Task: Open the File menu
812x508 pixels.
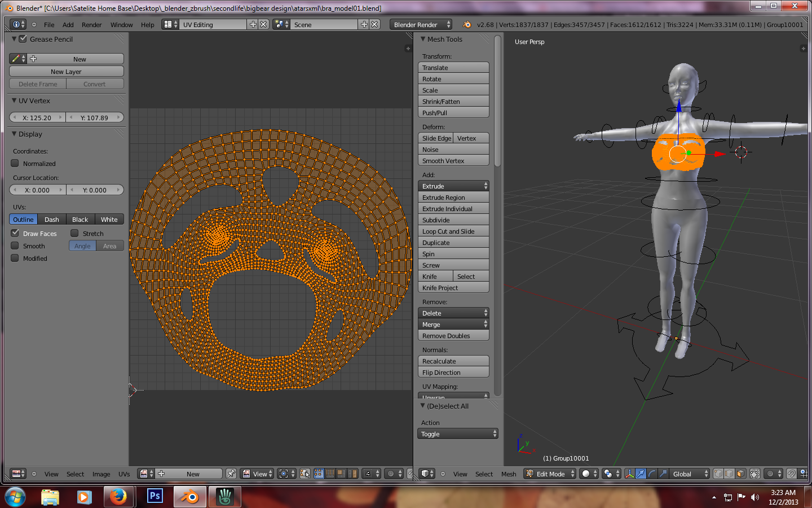Action: click(x=49, y=24)
